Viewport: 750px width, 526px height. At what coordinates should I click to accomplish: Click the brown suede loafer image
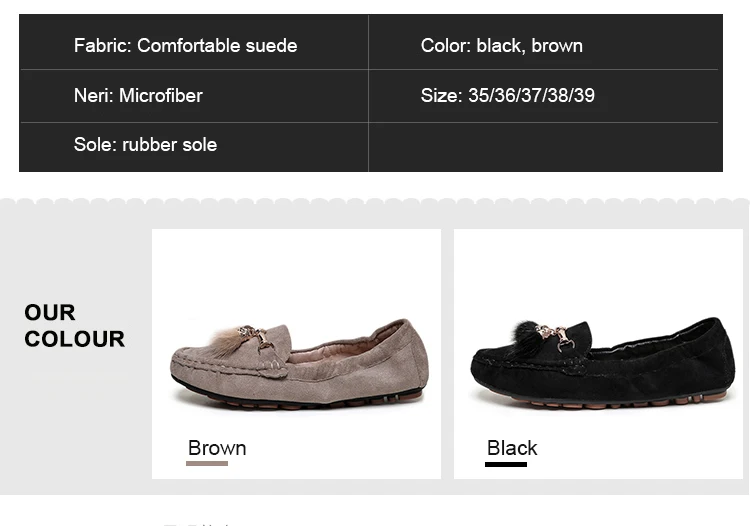coord(299,363)
